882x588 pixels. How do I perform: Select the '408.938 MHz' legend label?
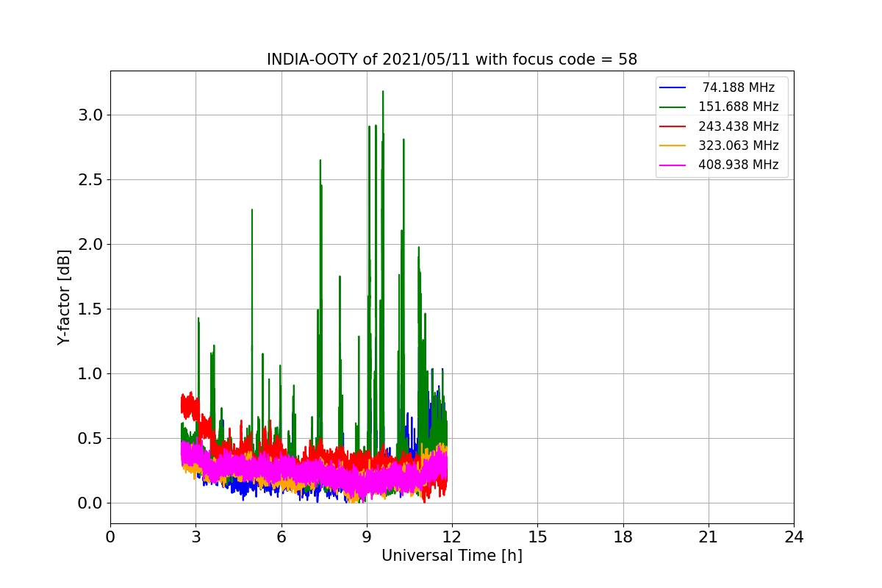[738, 165]
